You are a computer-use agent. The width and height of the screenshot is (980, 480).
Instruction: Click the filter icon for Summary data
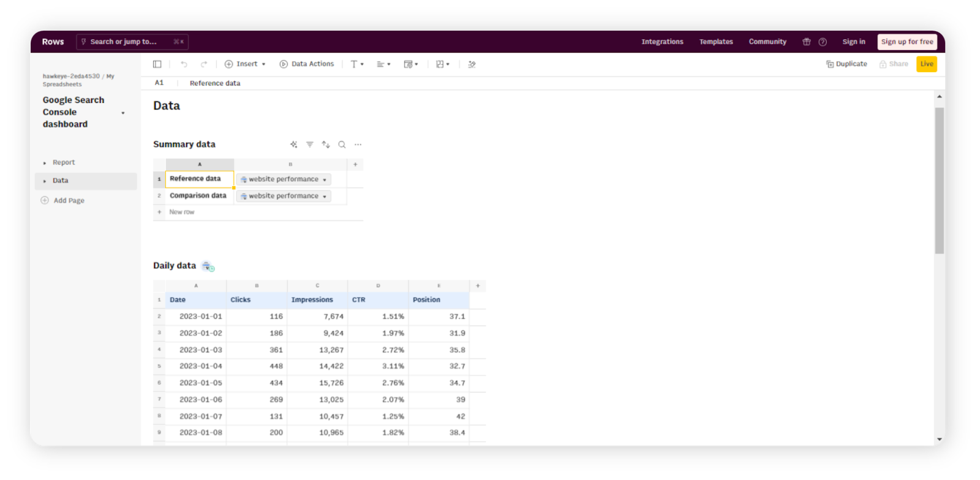click(310, 144)
